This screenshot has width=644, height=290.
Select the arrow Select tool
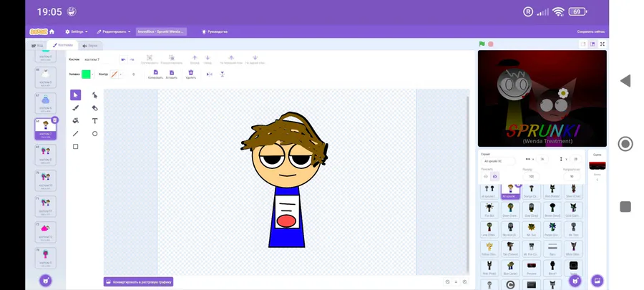point(75,95)
